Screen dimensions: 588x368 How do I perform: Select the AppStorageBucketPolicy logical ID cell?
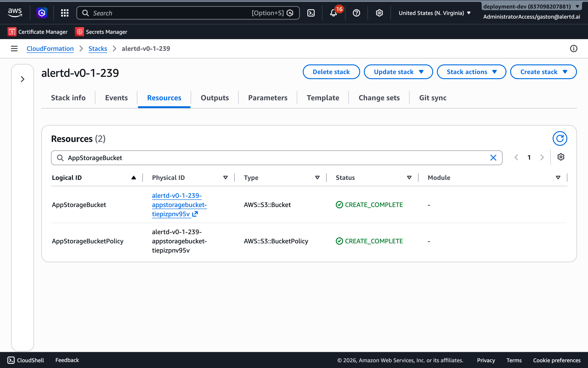[88, 241]
